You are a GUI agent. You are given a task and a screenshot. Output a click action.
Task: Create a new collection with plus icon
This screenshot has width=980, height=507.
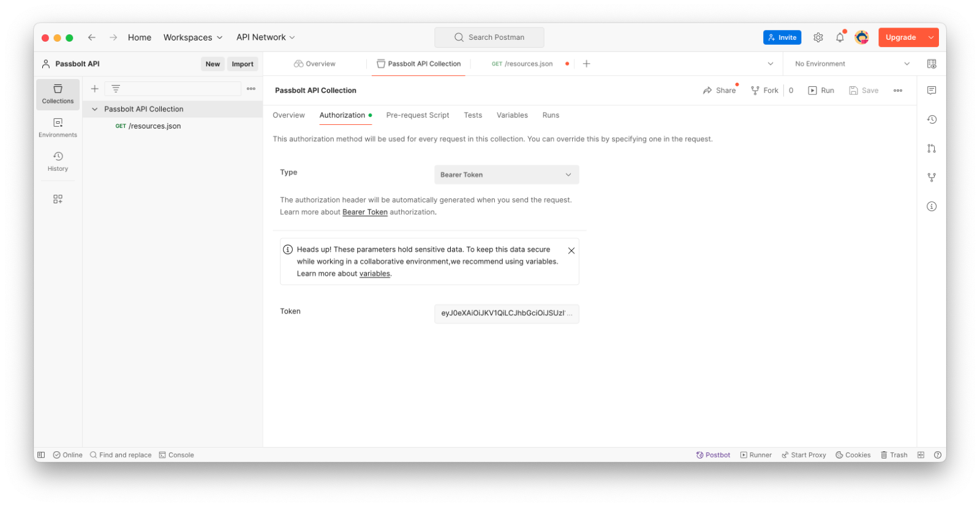click(95, 89)
